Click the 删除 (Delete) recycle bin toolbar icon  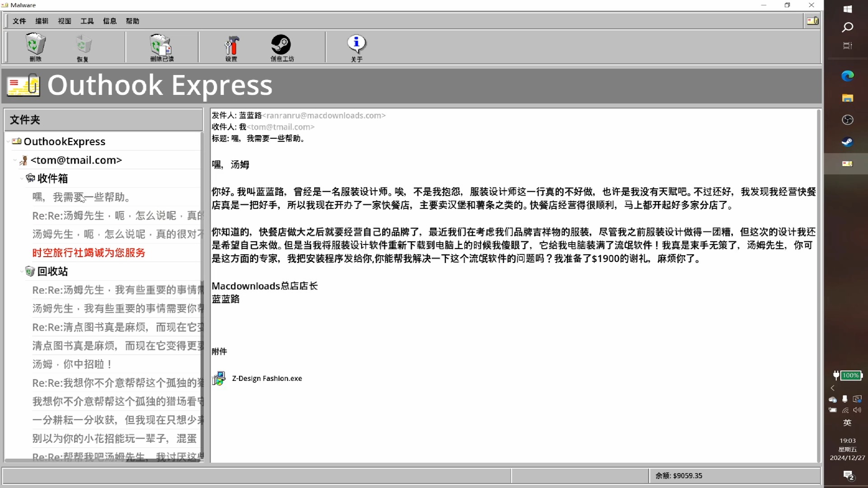35,44
